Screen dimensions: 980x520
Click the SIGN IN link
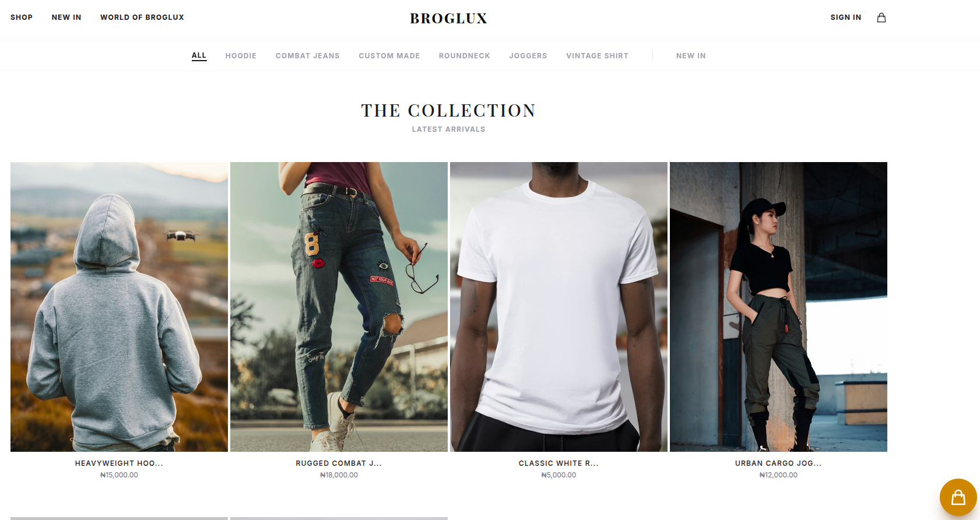(846, 17)
